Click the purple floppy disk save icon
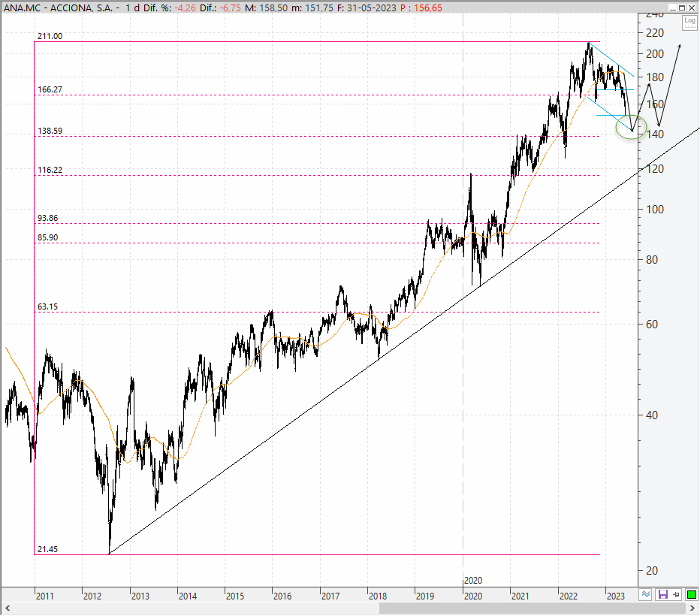The image size is (700, 616). [662, 594]
